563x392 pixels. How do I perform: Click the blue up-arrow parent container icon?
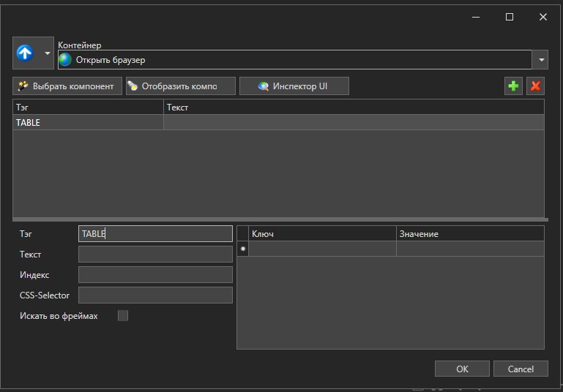[x=25, y=53]
